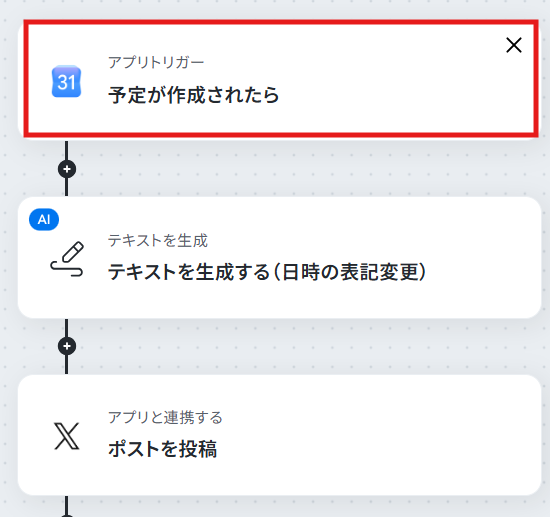Open the ポストを投稿 step
550x517 pixels.
pos(279,435)
